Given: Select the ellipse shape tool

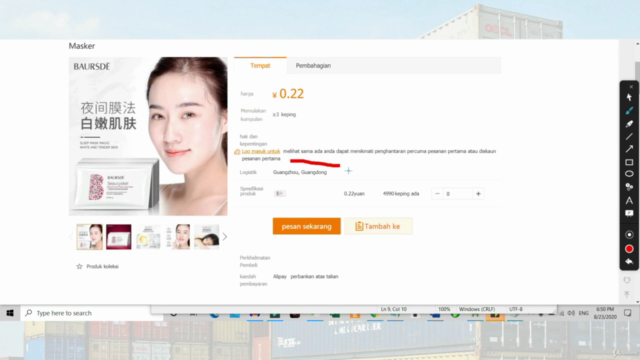Looking at the screenshot, I should point(629,174).
